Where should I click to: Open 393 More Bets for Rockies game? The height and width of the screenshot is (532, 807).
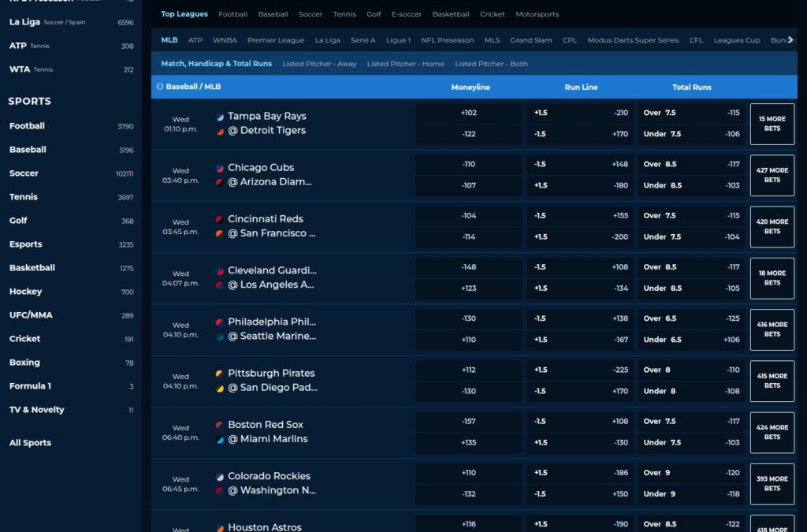(x=772, y=484)
